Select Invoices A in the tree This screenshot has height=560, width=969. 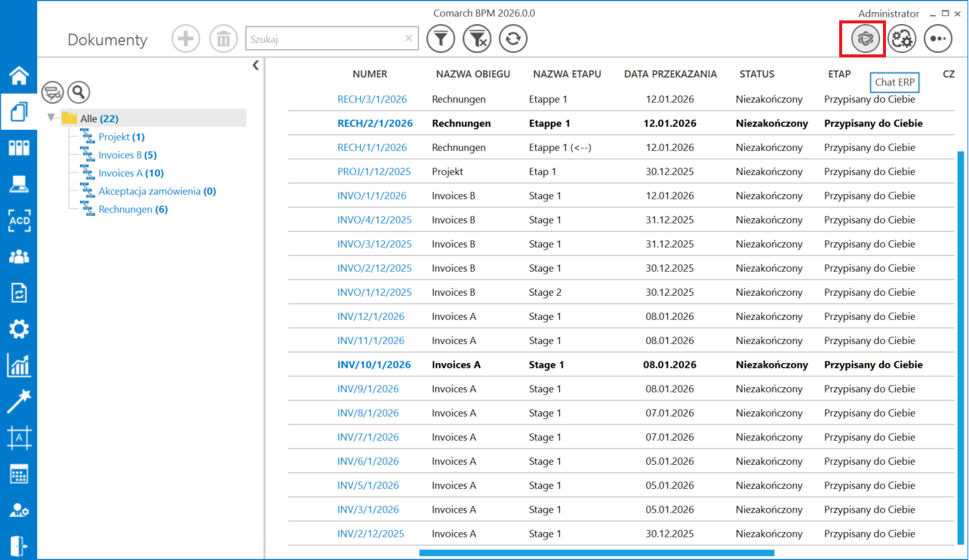121,173
